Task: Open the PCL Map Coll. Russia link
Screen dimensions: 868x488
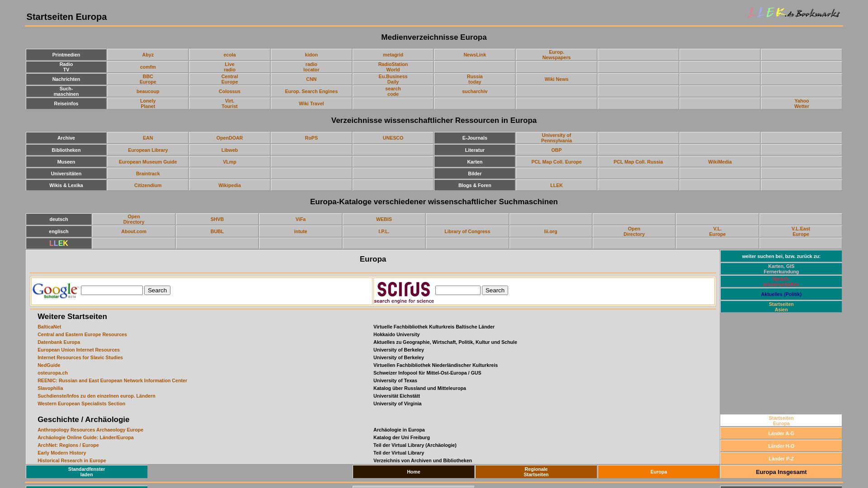Action: point(638,162)
